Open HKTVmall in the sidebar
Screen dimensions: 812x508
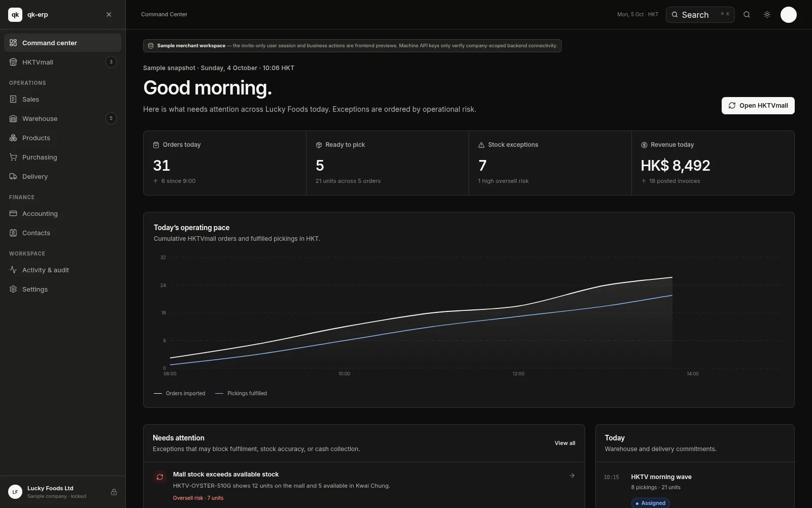pos(62,62)
